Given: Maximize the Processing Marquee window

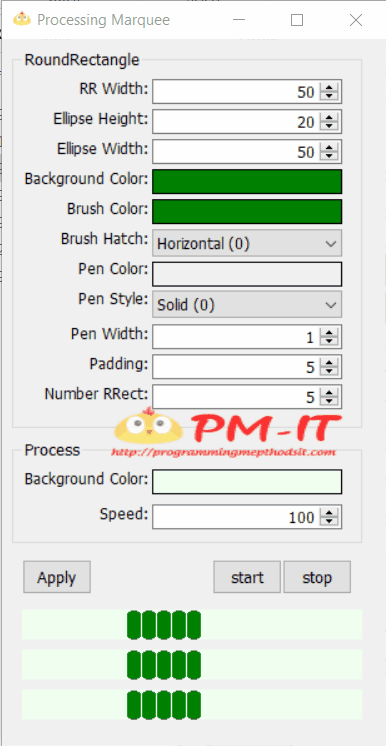Looking at the screenshot, I should click(297, 20).
